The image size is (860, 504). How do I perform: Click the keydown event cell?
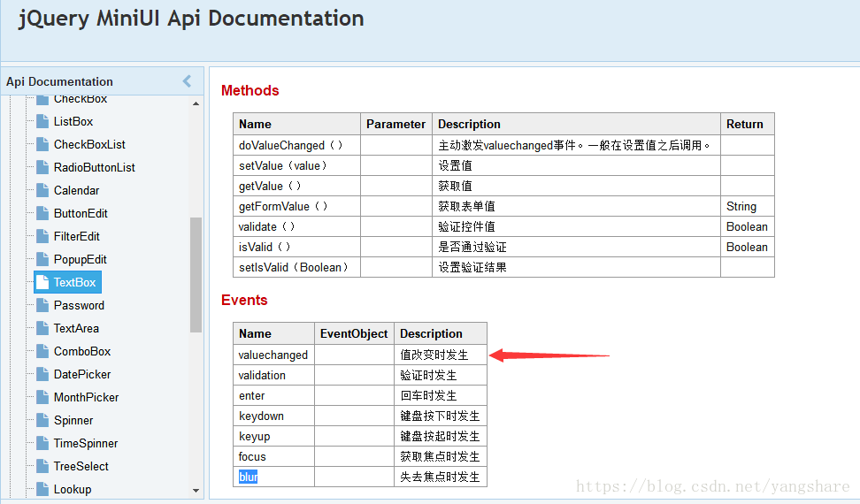(x=273, y=416)
